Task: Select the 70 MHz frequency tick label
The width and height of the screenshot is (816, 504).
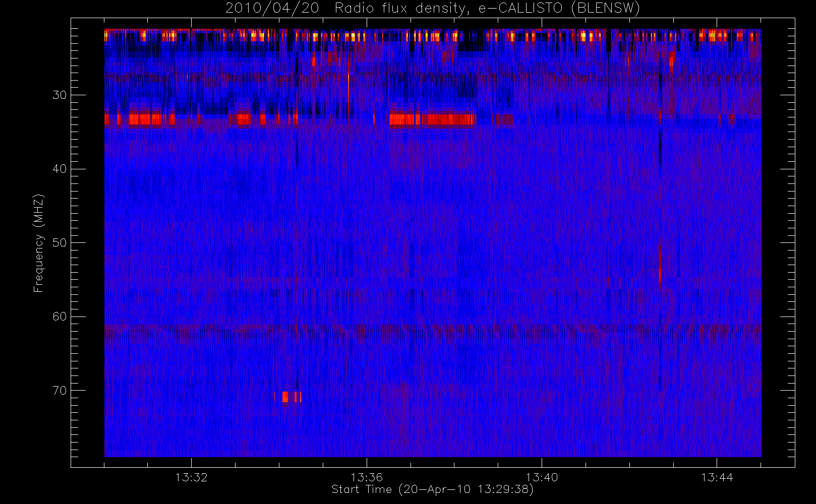Action: 60,390
